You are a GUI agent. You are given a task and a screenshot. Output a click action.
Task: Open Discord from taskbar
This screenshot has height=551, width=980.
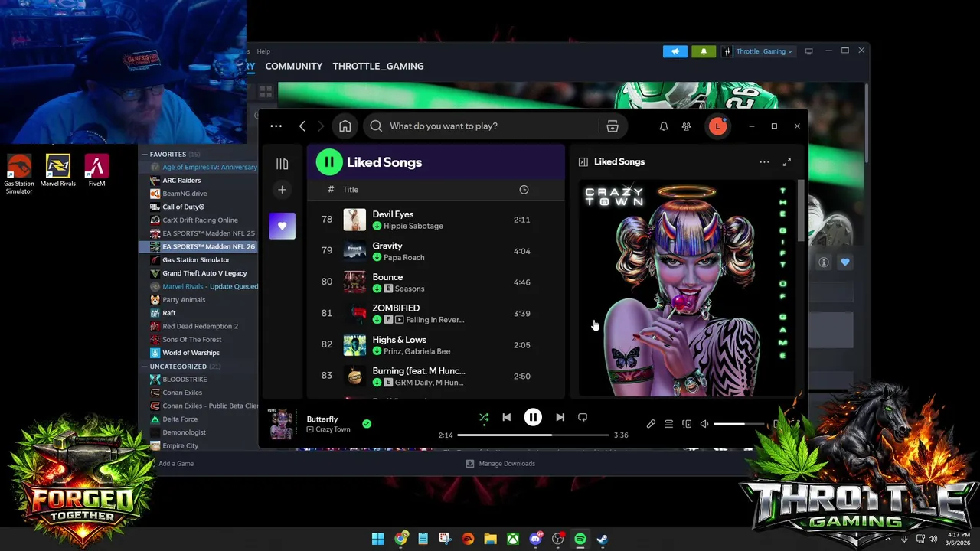[535, 539]
